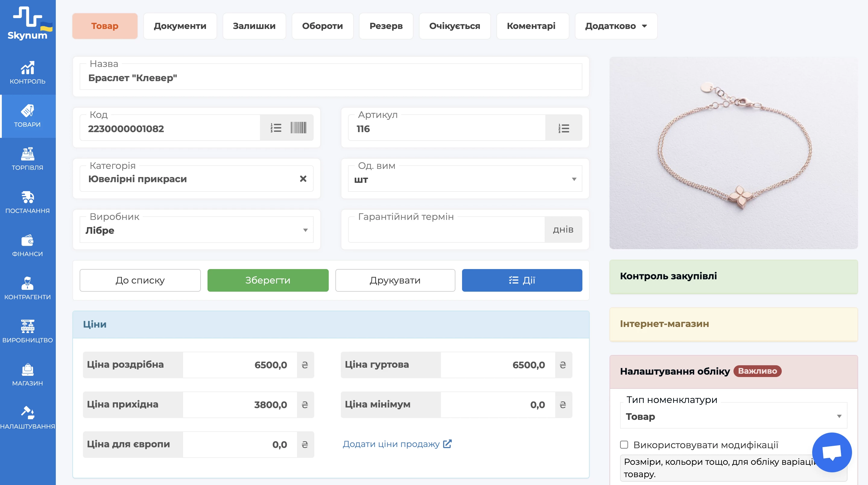
Task: Open the Контроль section in sidebar
Action: point(27,72)
